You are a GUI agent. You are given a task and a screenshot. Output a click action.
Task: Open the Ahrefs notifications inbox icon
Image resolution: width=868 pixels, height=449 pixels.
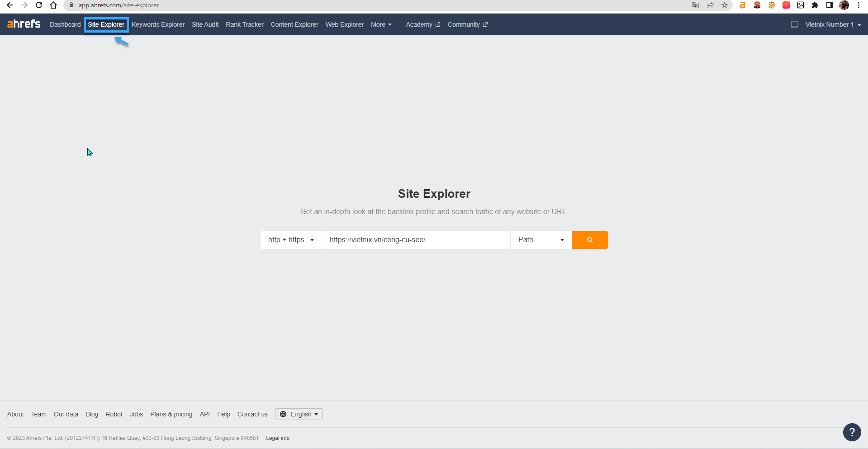click(x=794, y=24)
